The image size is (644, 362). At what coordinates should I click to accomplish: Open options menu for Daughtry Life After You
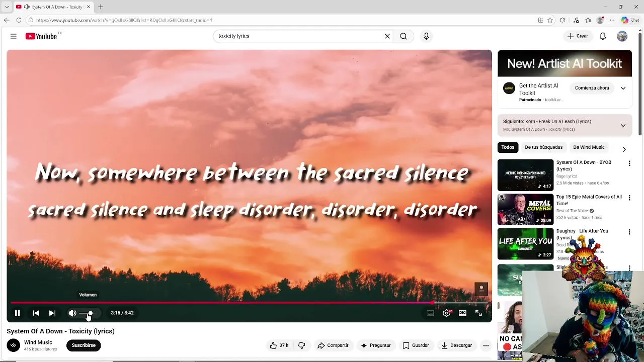[x=629, y=232]
